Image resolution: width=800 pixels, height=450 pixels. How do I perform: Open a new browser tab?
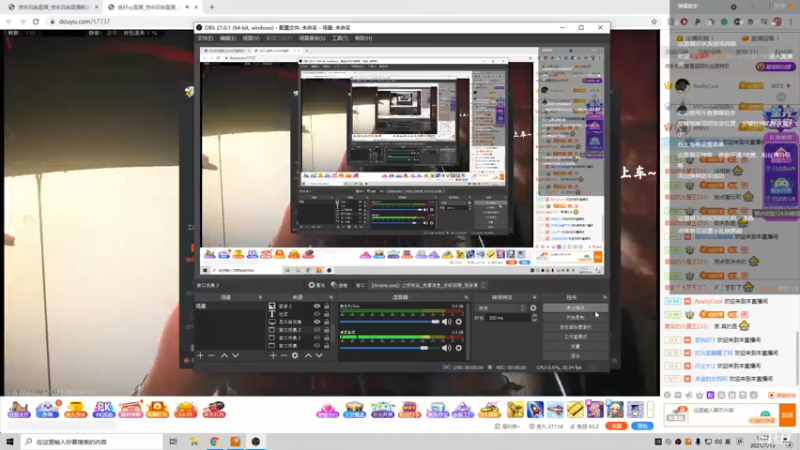point(212,7)
